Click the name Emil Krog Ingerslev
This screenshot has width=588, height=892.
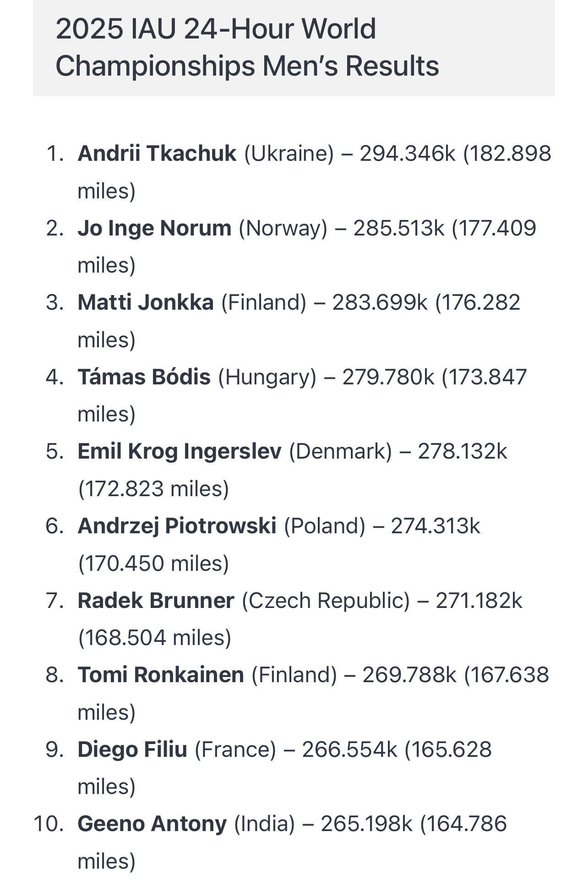(180, 451)
